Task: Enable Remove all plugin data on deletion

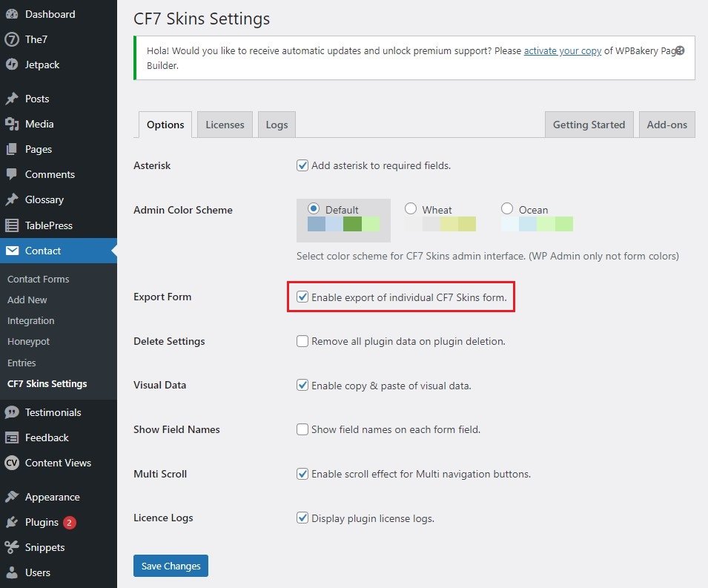Action: (x=302, y=341)
